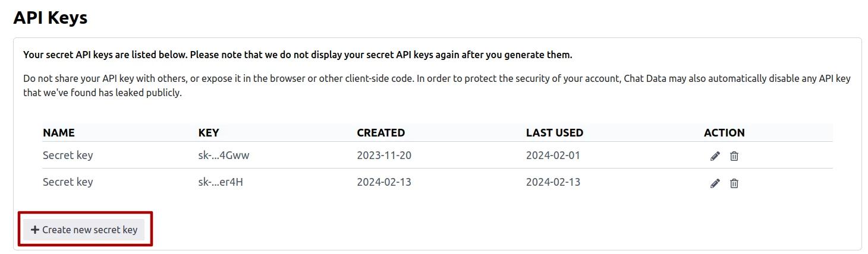Select the first Secret key name
The image size is (868, 254).
[68, 155]
